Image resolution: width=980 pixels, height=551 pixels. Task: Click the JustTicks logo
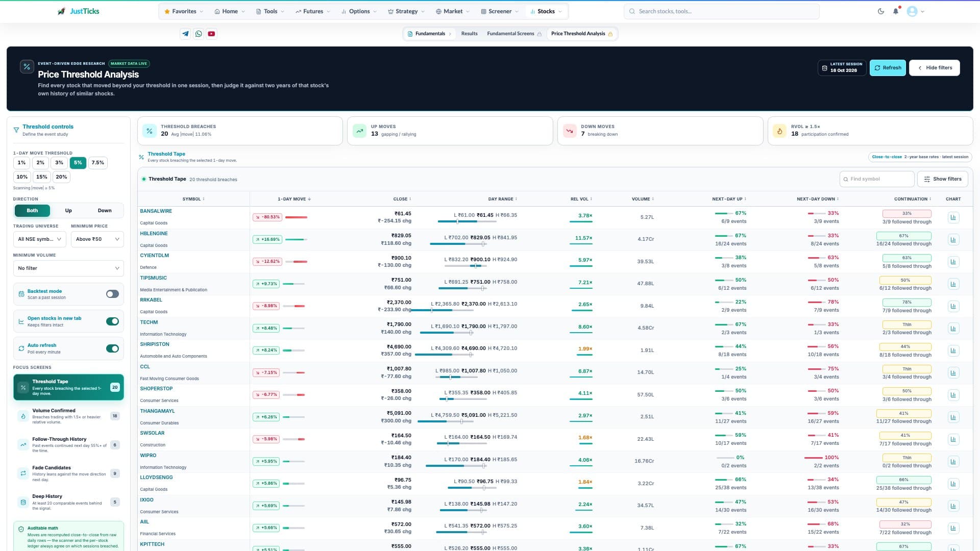click(79, 11)
